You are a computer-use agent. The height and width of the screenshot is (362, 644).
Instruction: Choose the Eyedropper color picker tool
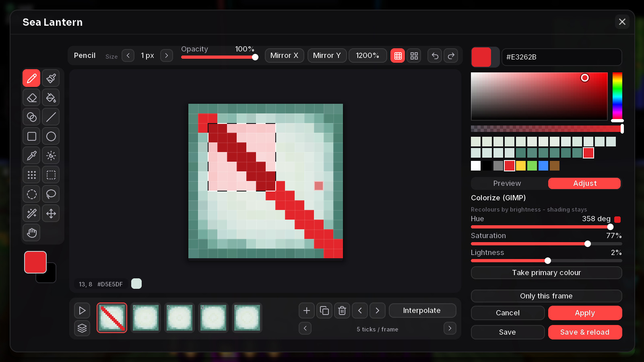coord(32,156)
